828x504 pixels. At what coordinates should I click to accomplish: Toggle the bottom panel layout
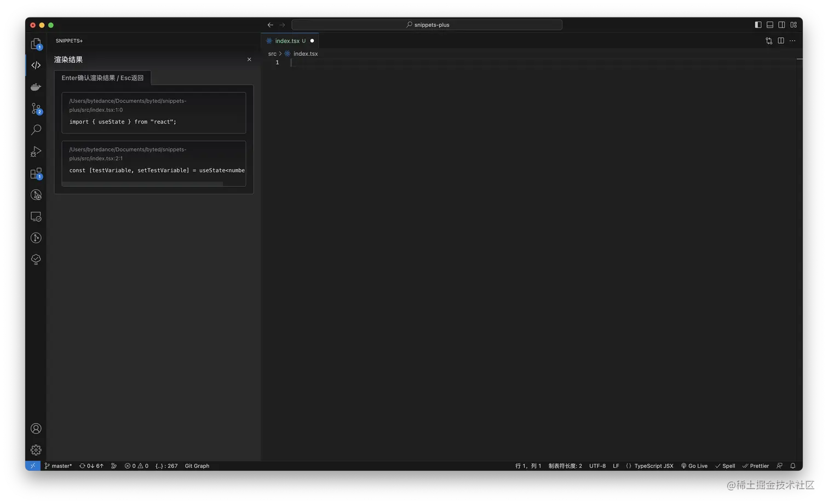[770, 25]
